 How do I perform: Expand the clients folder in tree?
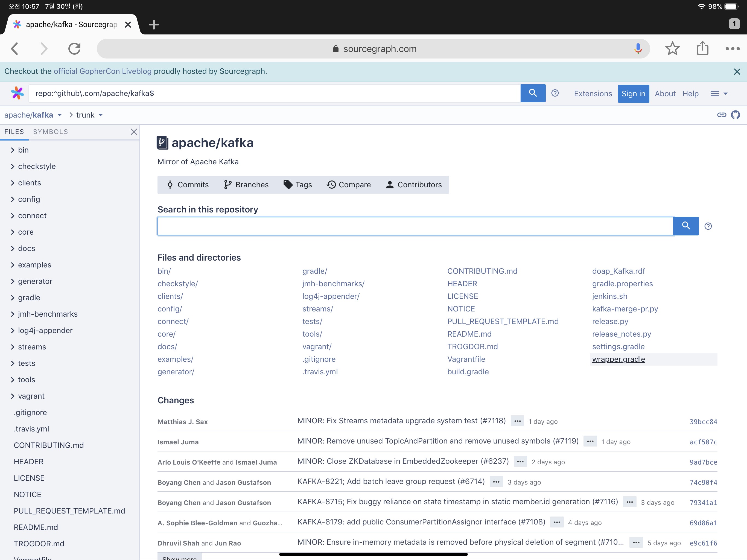[x=13, y=183]
